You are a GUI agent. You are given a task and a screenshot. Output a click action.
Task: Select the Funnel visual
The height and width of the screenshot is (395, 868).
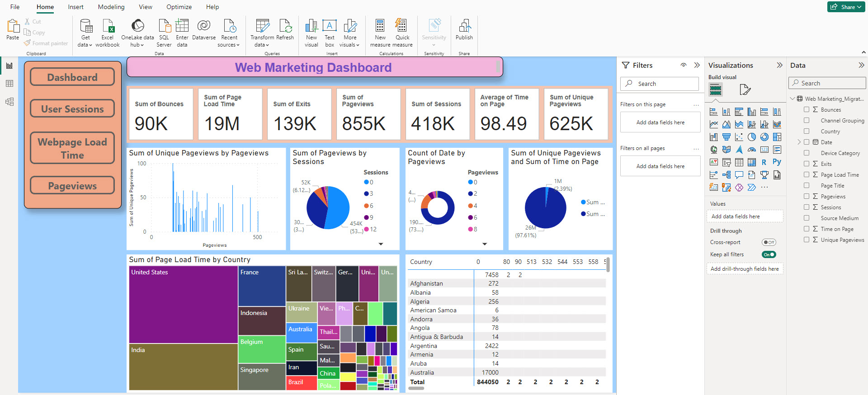click(x=726, y=137)
